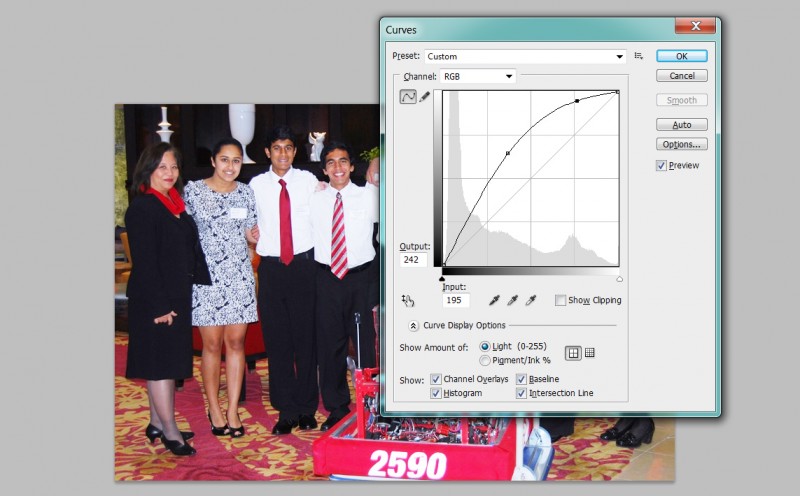Select the Light (0-255) radio button
The image size is (800, 496).
click(485, 347)
